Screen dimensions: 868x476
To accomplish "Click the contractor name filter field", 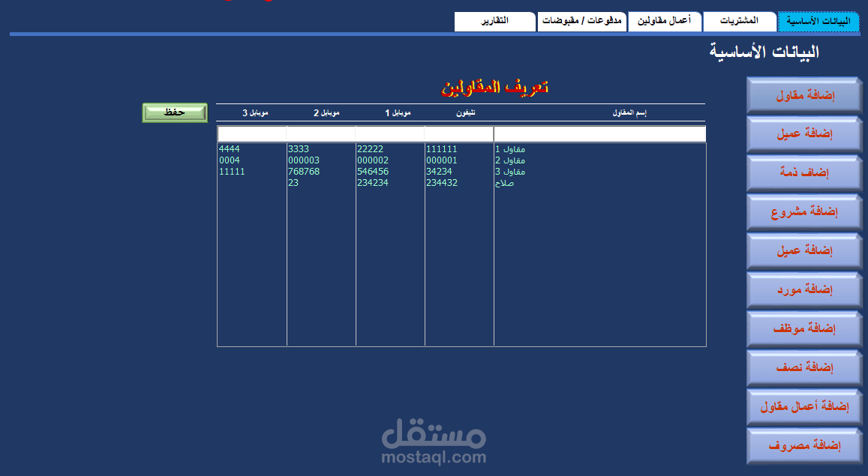I will click(599, 133).
